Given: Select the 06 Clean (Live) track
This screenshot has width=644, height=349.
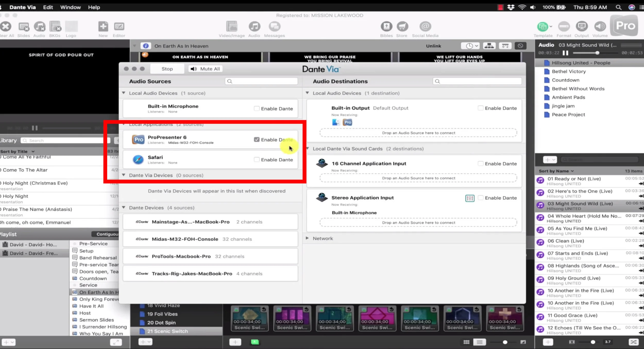Looking at the screenshot, I should [589, 243].
